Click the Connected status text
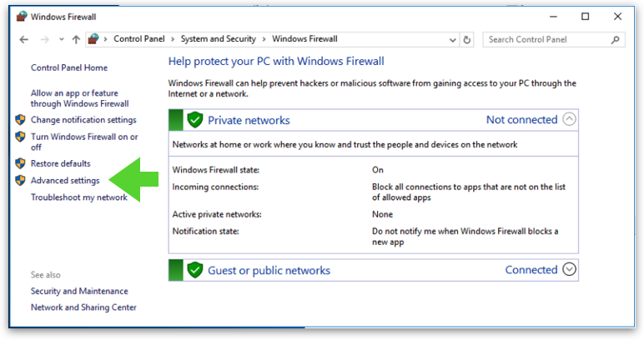The width and height of the screenshot is (644, 340). [531, 270]
